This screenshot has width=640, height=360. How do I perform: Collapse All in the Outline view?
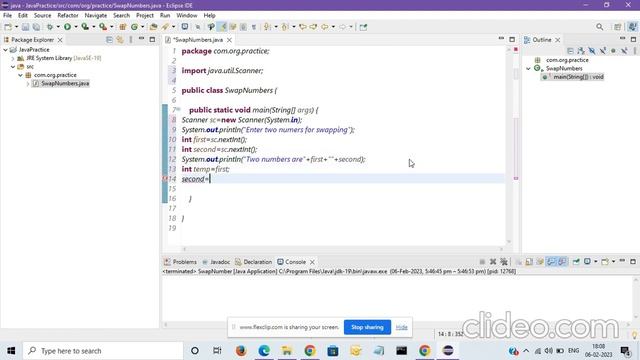click(x=570, y=51)
